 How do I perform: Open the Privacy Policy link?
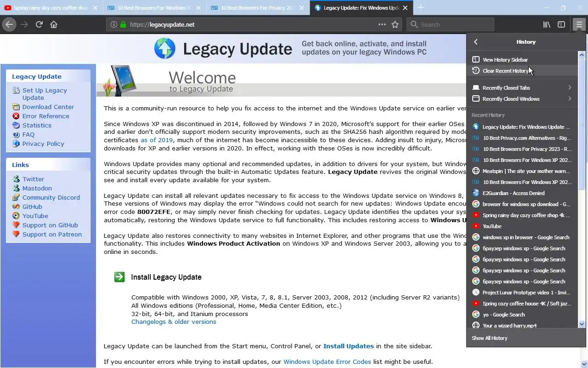[x=43, y=144]
